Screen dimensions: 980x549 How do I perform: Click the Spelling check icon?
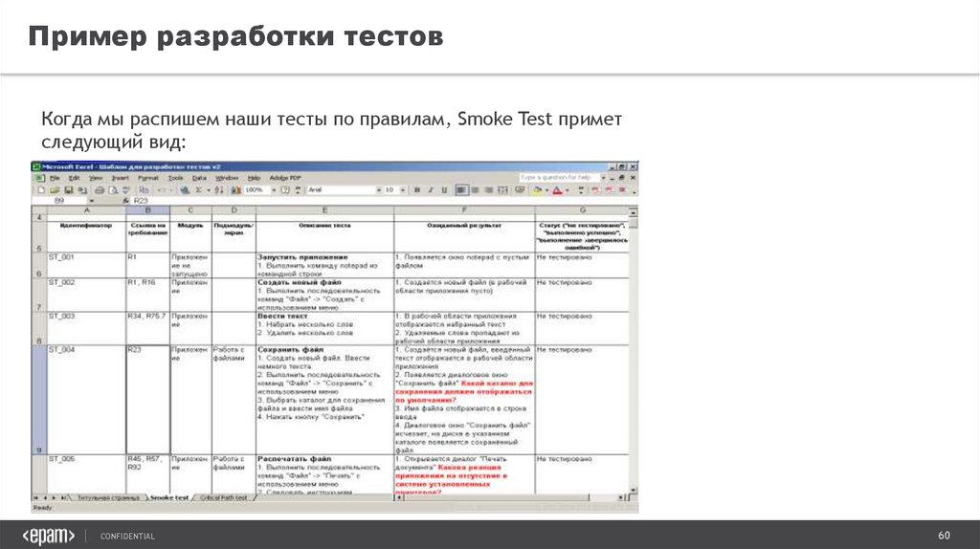point(125,190)
